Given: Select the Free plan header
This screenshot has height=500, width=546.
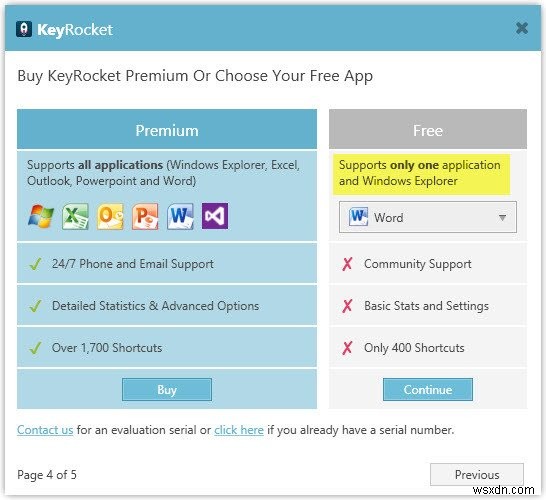Looking at the screenshot, I should click(x=428, y=130).
